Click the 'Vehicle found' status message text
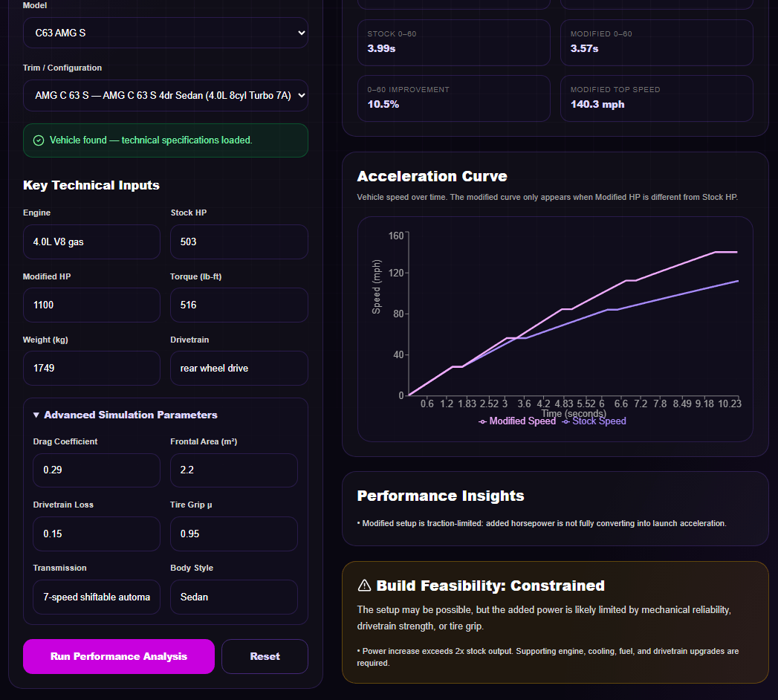The width and height of the screenshot is (778, 700). (151, 140)
